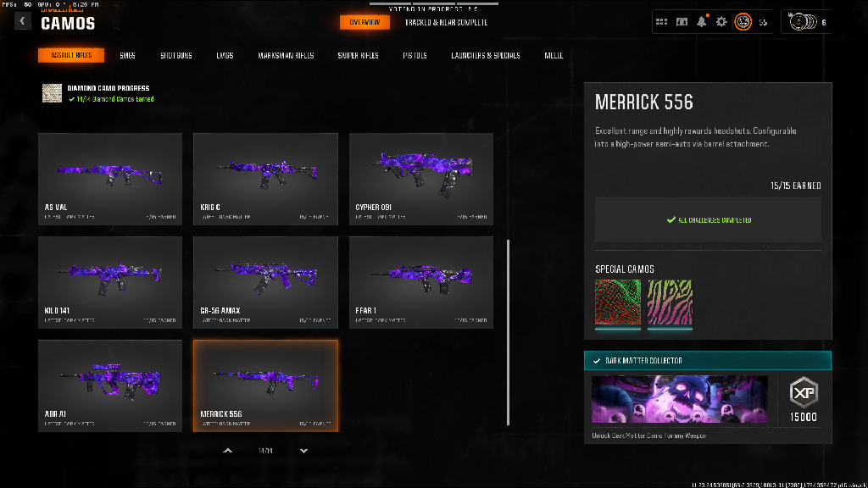Click the XP token icon
This screenshot has width=868, height=488.
(x=804, y=391)
